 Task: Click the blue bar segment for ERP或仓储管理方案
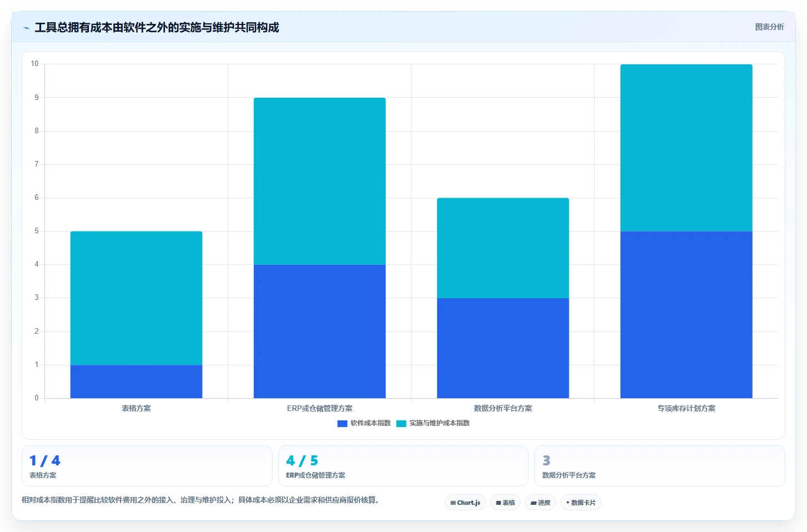coord(319,332)
